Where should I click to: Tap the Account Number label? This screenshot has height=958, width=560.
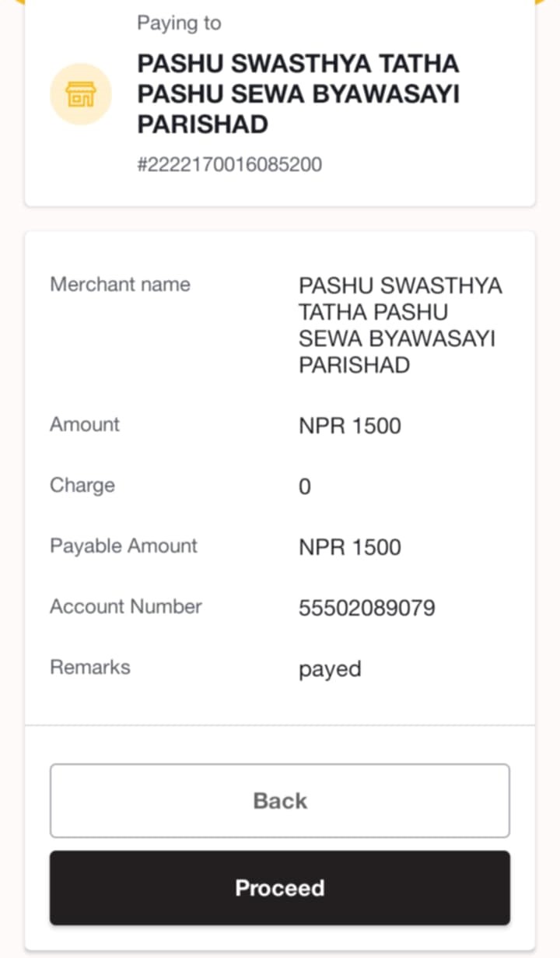click(x=126, y=606)
